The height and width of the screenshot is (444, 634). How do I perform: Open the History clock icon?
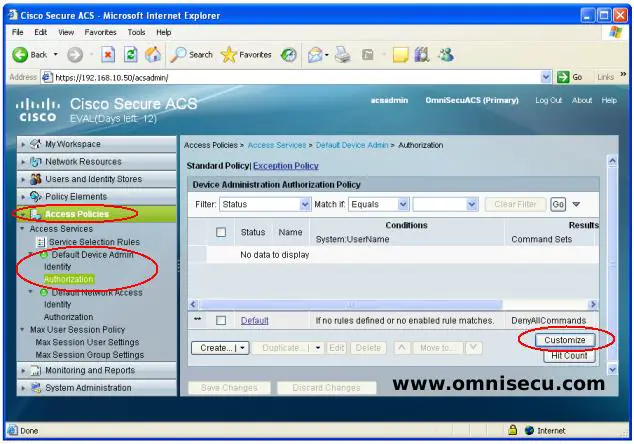pyautogui.click(x=289, y=55)
